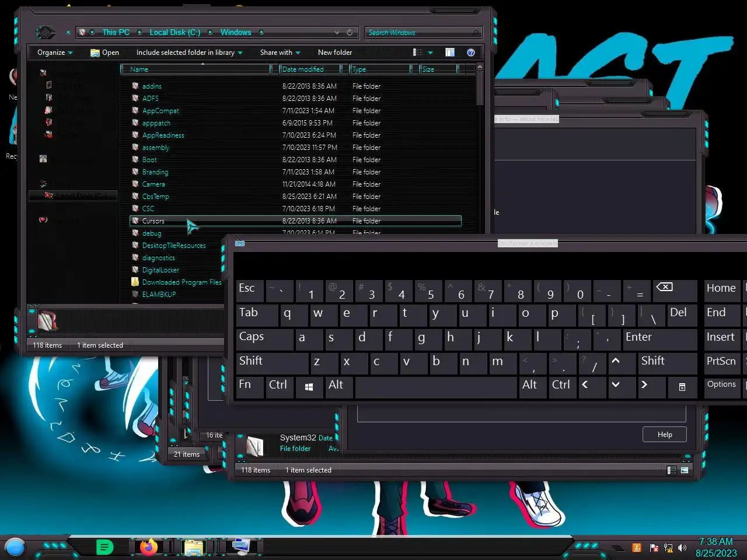Open the Spotify taskbar icon

104,547
